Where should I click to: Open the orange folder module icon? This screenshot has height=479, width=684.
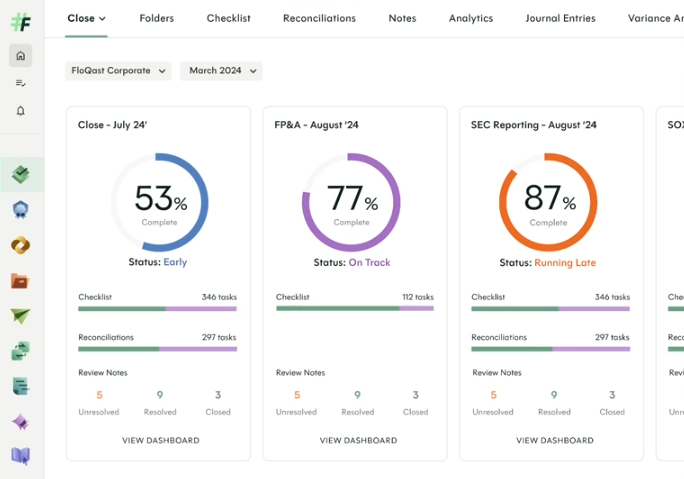[21, 281]
